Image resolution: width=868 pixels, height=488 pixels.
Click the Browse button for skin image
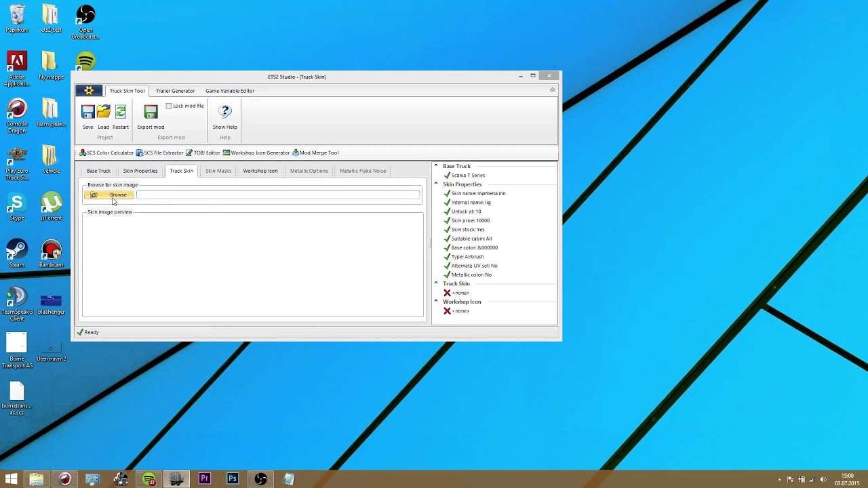108,195
